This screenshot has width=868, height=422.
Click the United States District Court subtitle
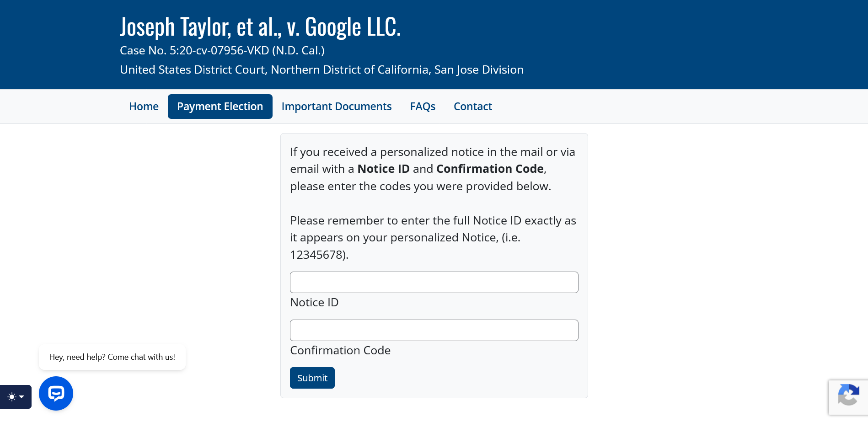pyautogui.click(x=321, y=70)
